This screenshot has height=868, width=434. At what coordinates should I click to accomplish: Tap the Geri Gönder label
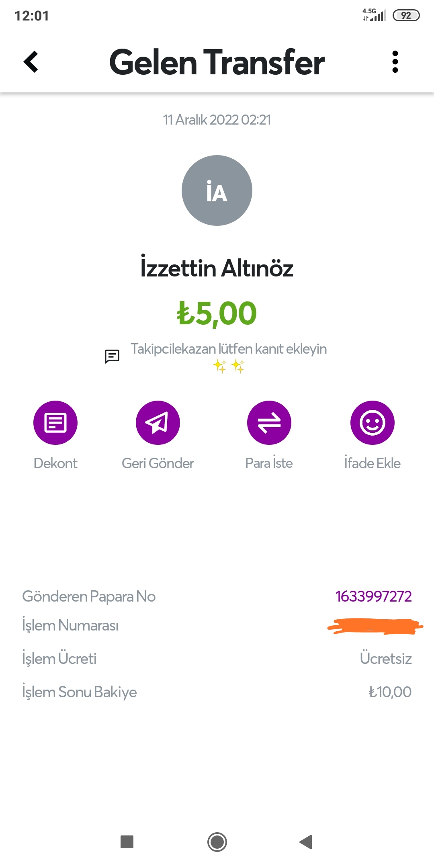158,463
